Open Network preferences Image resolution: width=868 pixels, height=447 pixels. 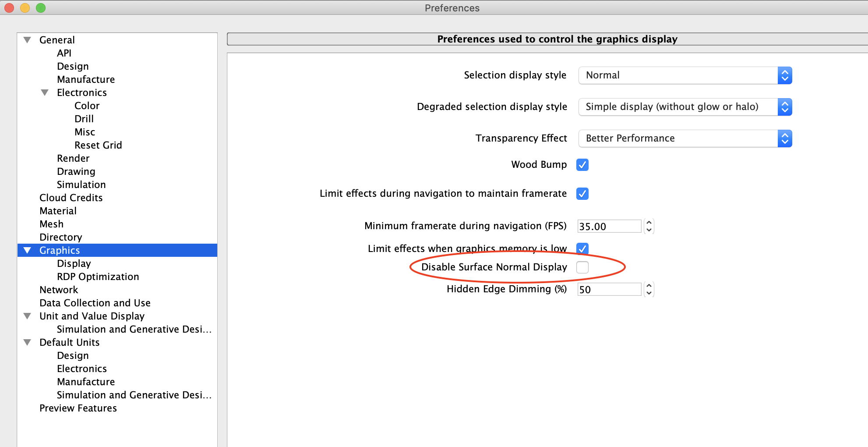tap(59, 290)
